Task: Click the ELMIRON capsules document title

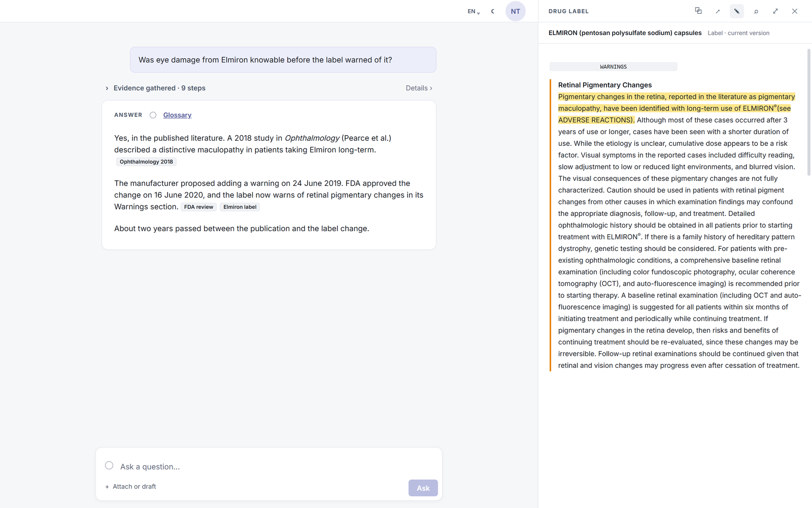Action: [625, 33]
